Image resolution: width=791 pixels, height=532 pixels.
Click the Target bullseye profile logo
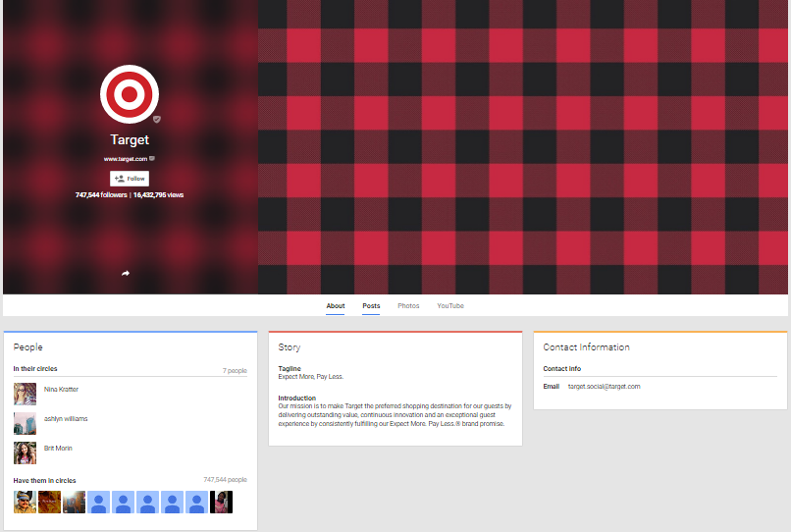[x=130, y=94]
